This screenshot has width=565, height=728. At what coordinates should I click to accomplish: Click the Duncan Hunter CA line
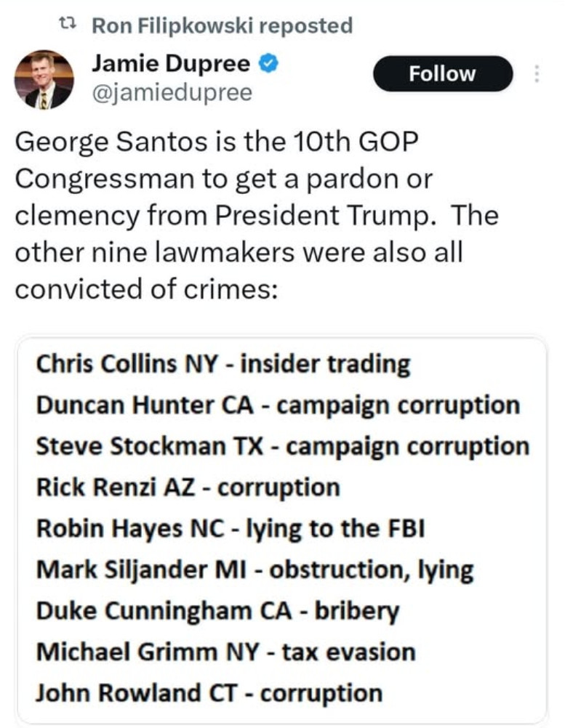point(278,405)
